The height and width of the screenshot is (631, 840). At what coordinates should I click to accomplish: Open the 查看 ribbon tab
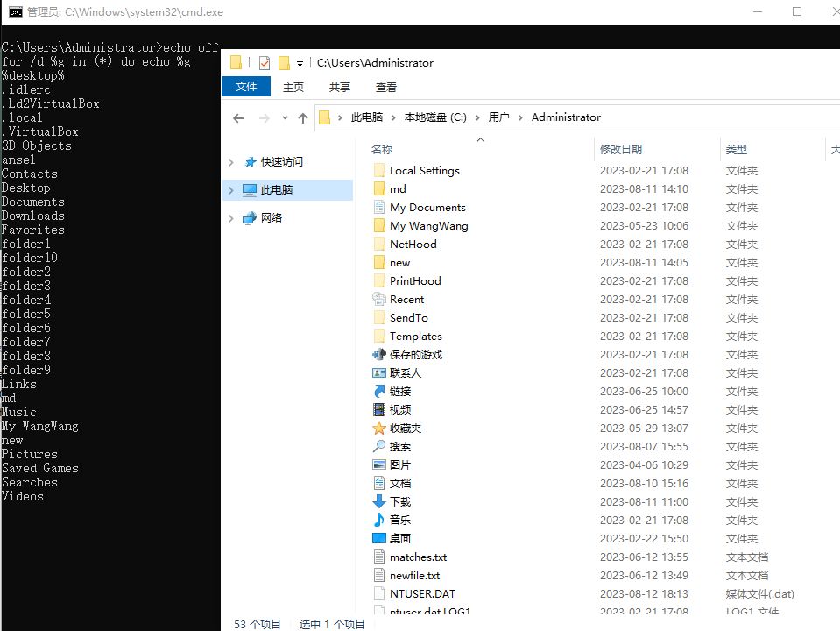385,87
